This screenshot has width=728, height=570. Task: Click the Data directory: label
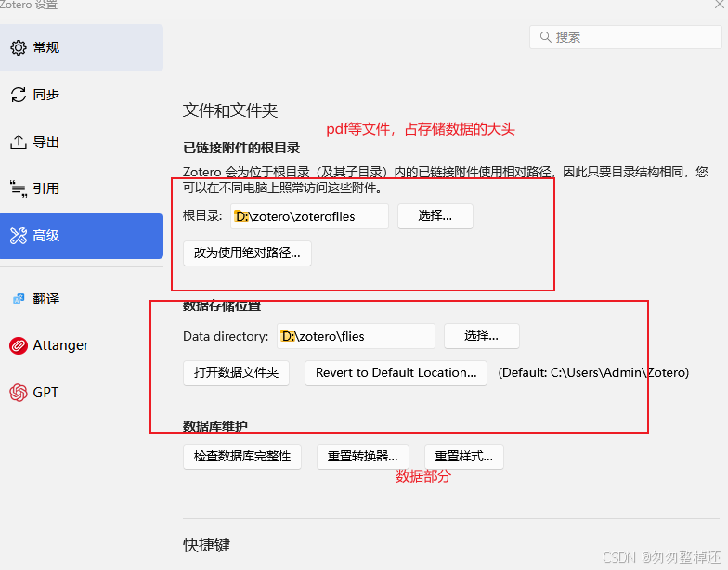pos(226,336)
